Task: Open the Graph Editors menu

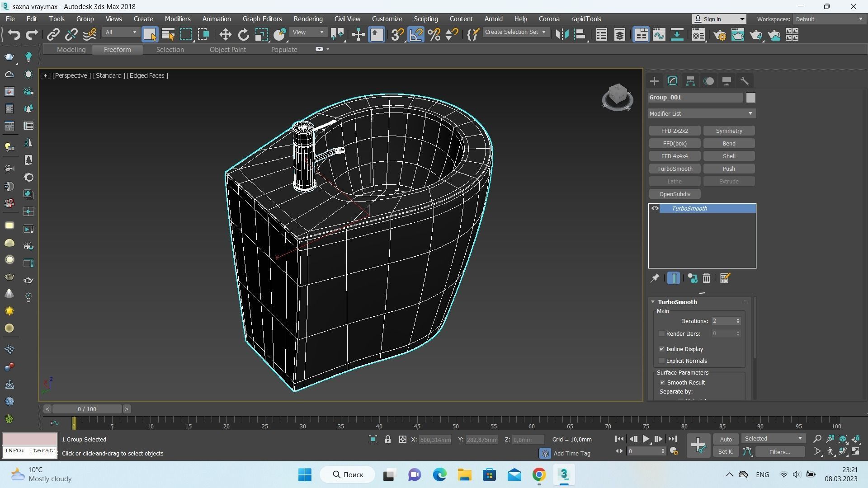Action: point(262,19)
